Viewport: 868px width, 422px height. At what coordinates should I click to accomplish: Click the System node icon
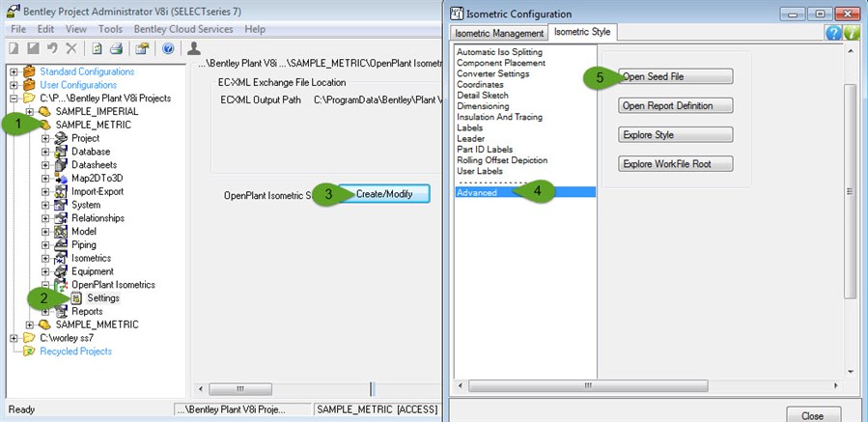click(x=61, y=205)
